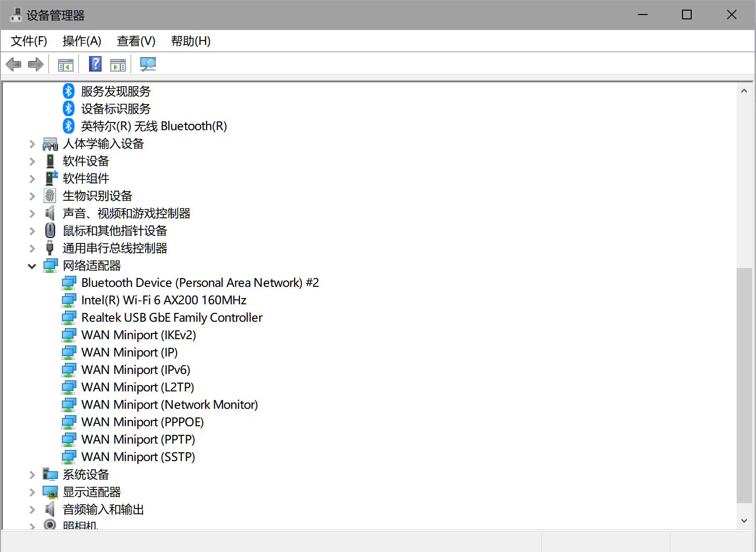Screen dimensions: 756x552
Task: Expand the 人体学输入设备 node
Action: coord(32,144)
